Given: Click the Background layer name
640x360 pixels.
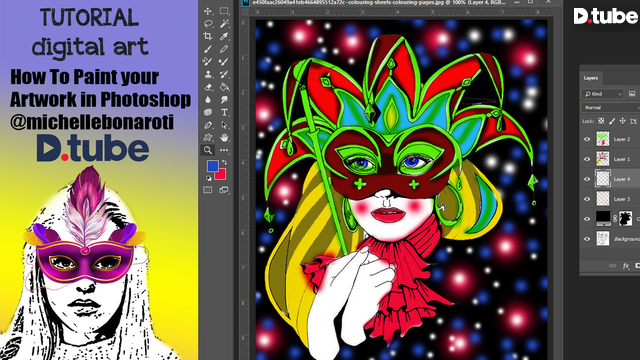Looking at the screenshot, I should click(x=627, y=239).
